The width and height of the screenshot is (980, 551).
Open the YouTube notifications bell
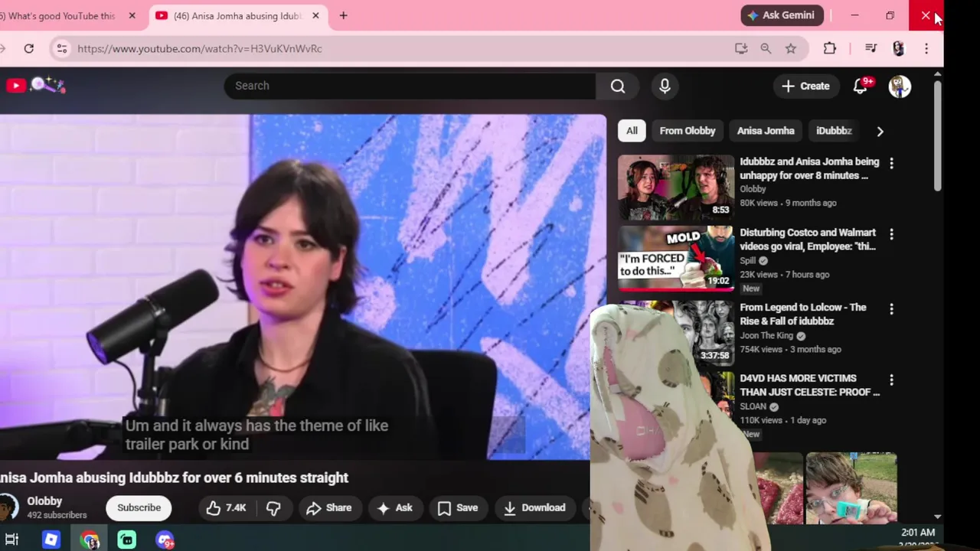point(861,86)
